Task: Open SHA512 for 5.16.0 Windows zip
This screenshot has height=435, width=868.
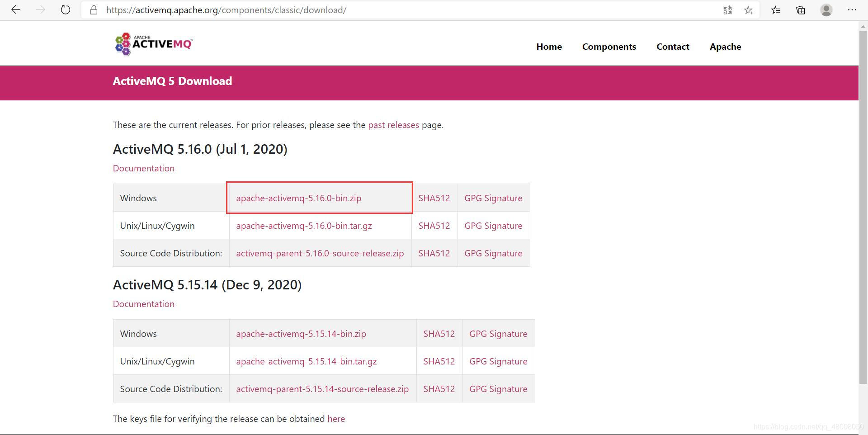Action: 434,198
